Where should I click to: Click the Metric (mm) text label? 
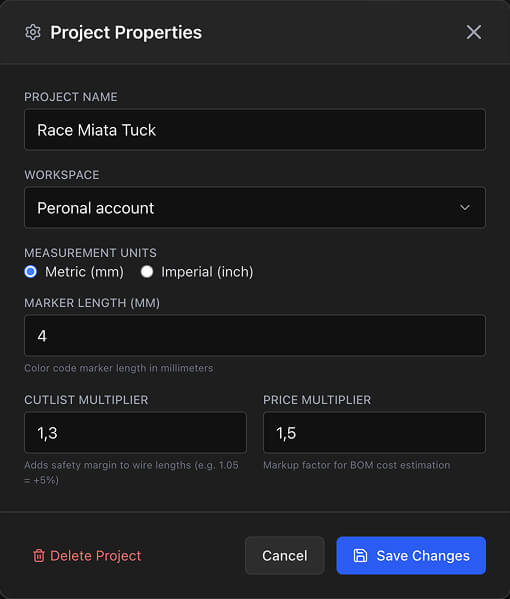point(84,272)
